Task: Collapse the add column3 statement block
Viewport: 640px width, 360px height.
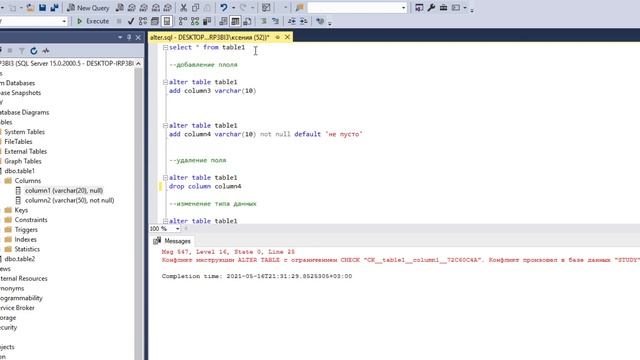Action: 165,82
